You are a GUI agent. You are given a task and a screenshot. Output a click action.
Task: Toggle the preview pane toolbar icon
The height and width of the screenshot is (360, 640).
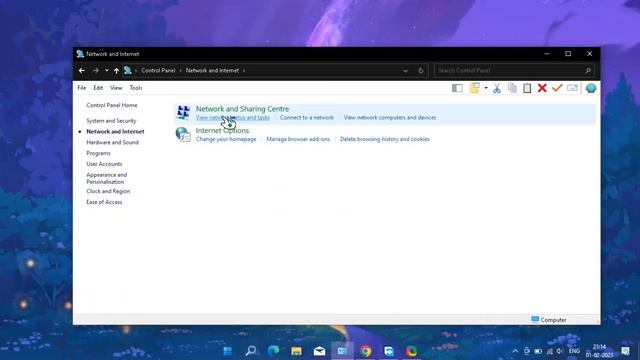click(x=457, y=88)
